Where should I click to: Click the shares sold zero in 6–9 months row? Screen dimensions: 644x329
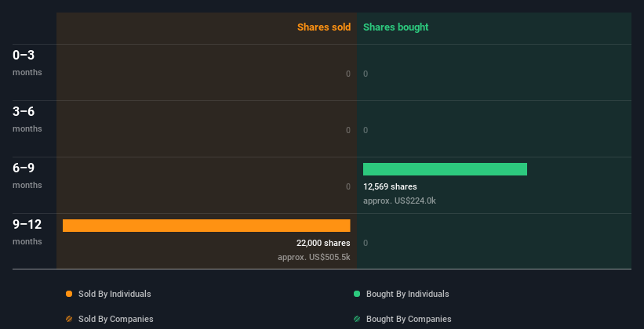[x=348, y=186]
